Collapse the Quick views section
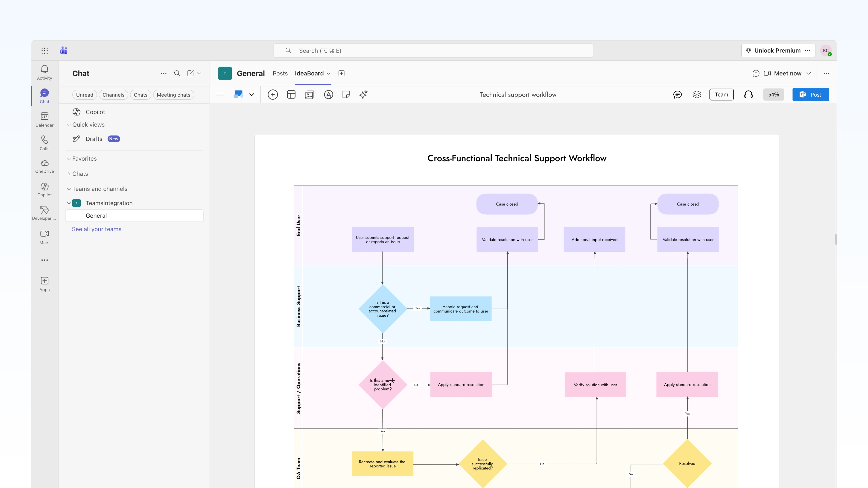 69,125
